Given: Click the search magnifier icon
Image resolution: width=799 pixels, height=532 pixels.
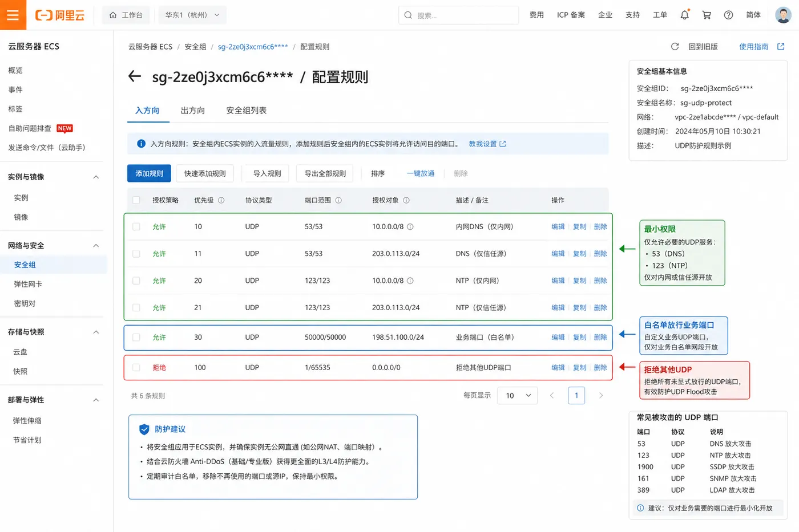Looking at the screenshot, I should pyautogui.click(x=408, y=15).
